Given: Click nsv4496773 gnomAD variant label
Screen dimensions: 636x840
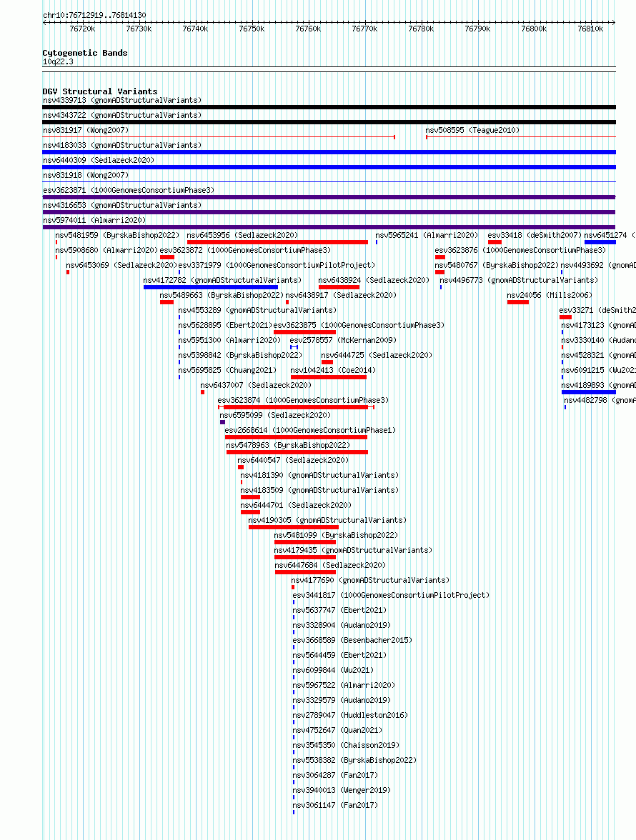Looking at the screenshot, I should pos(519,280).
